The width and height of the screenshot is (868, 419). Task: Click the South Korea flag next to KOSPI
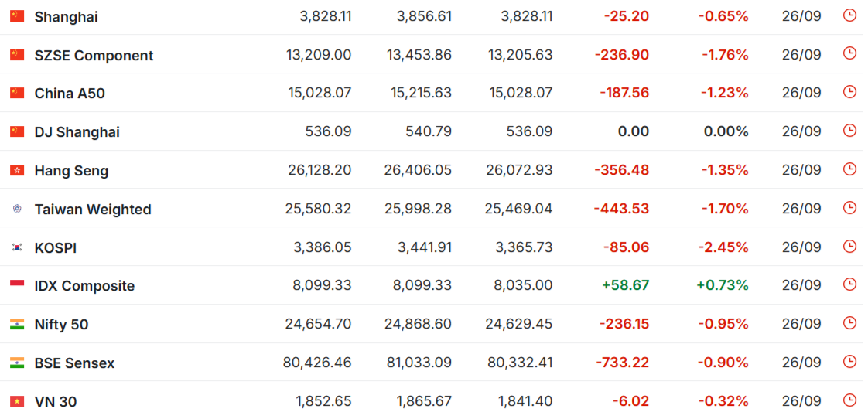17,247
